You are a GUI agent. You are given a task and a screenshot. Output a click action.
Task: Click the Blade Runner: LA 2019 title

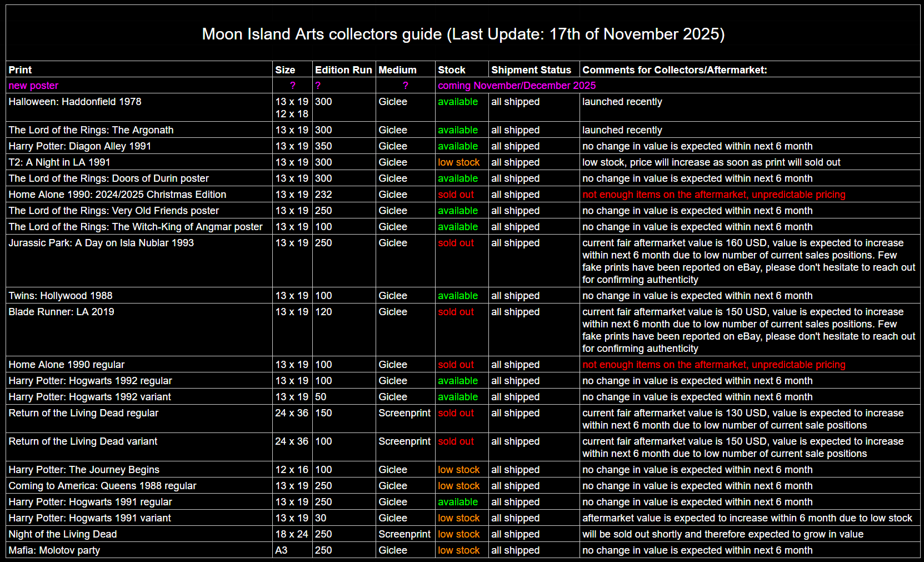tap(61, 312)
